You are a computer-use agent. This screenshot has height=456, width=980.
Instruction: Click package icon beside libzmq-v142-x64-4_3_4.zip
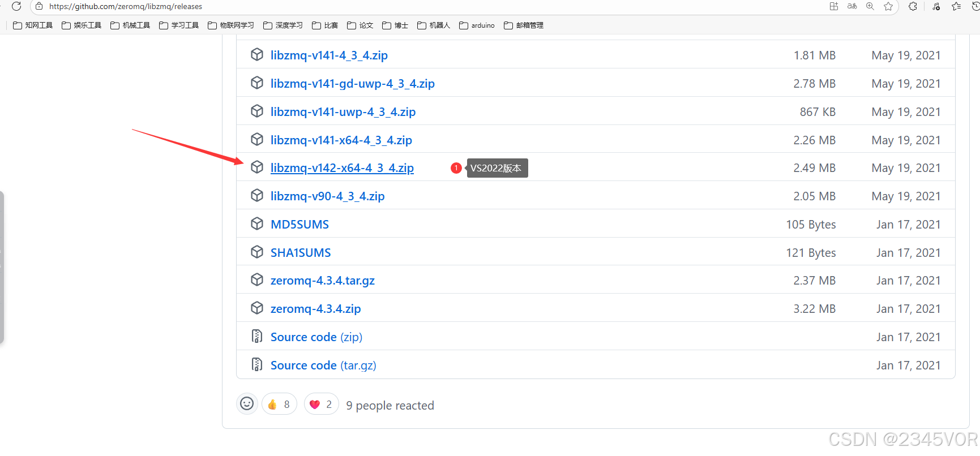point(257,167)
